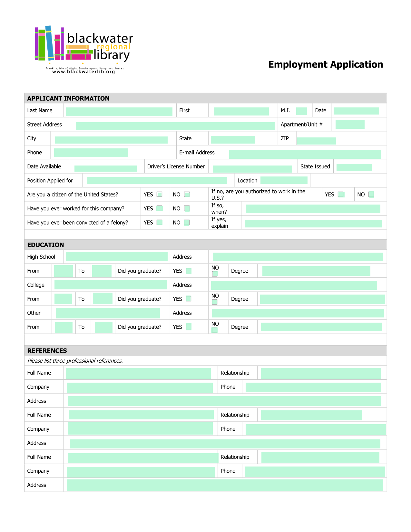Click second reference Phone field

click(x=316, y=429)
